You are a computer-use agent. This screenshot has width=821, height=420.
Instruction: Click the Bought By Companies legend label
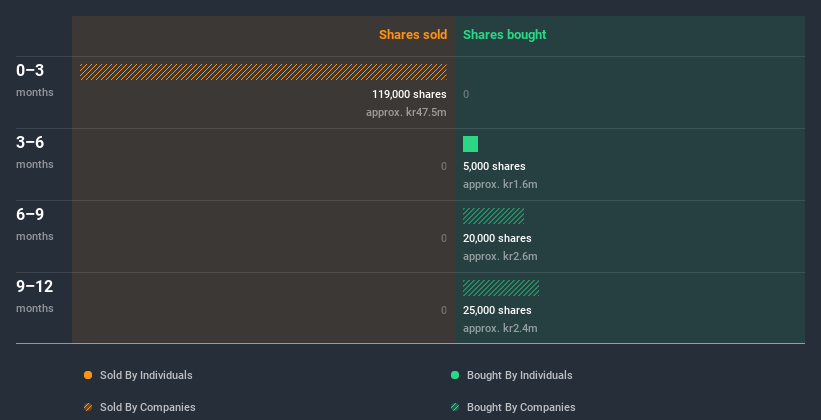(521, 407)
